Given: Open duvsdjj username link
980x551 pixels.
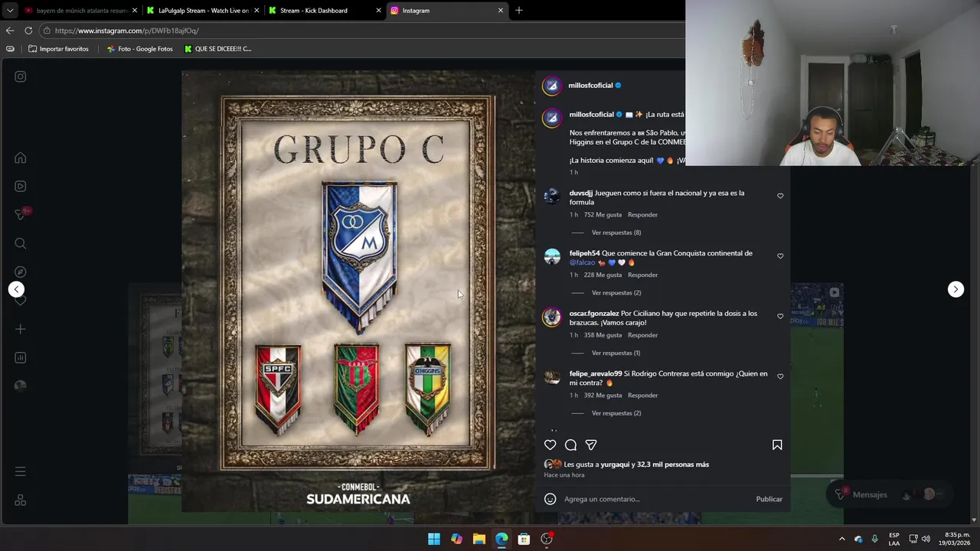Looking at the screenshot, I should pos(581,193).
